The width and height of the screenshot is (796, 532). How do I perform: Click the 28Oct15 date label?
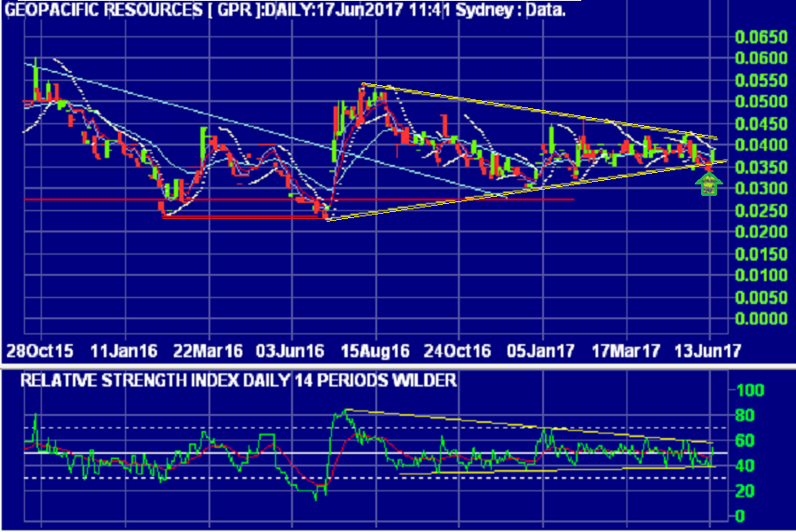[40, 351]
